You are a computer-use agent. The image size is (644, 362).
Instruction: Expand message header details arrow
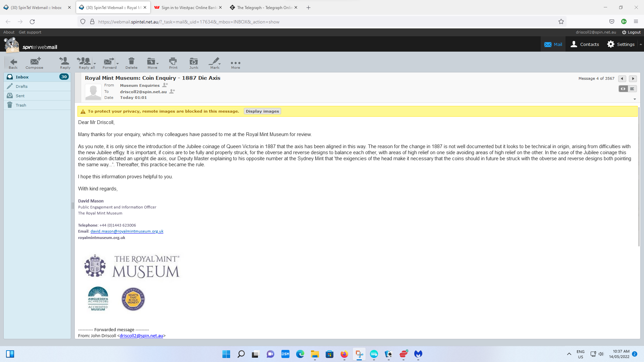[x=635, y=99]
